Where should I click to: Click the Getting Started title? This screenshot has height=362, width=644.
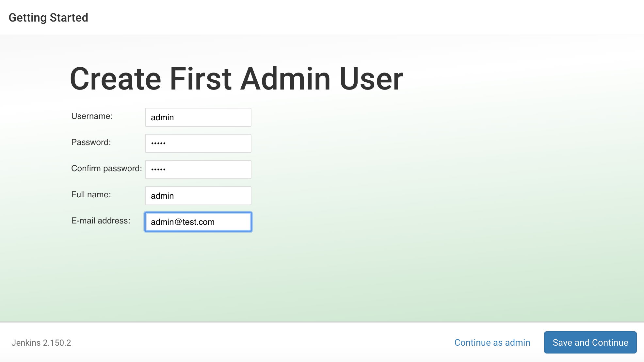[x=48, y=18]
